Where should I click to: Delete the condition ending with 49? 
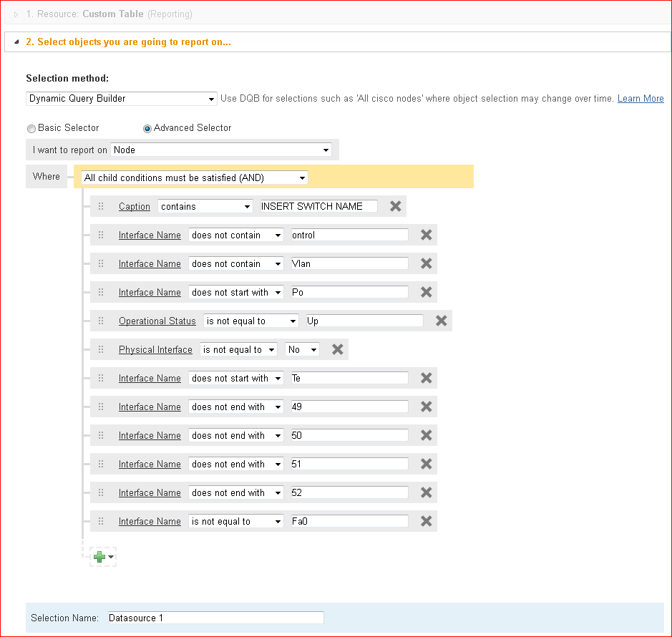[426, 407]
